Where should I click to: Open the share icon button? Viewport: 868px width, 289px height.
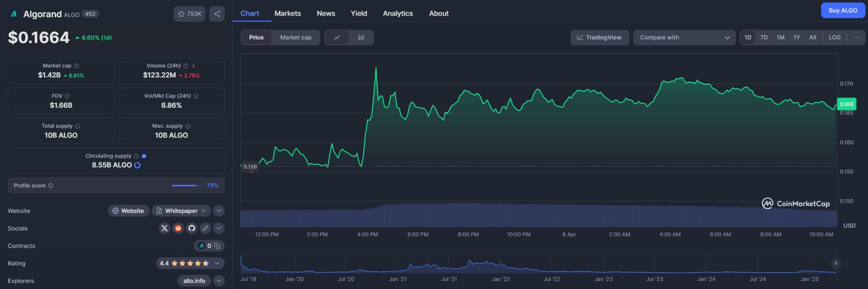pos(217,14)
